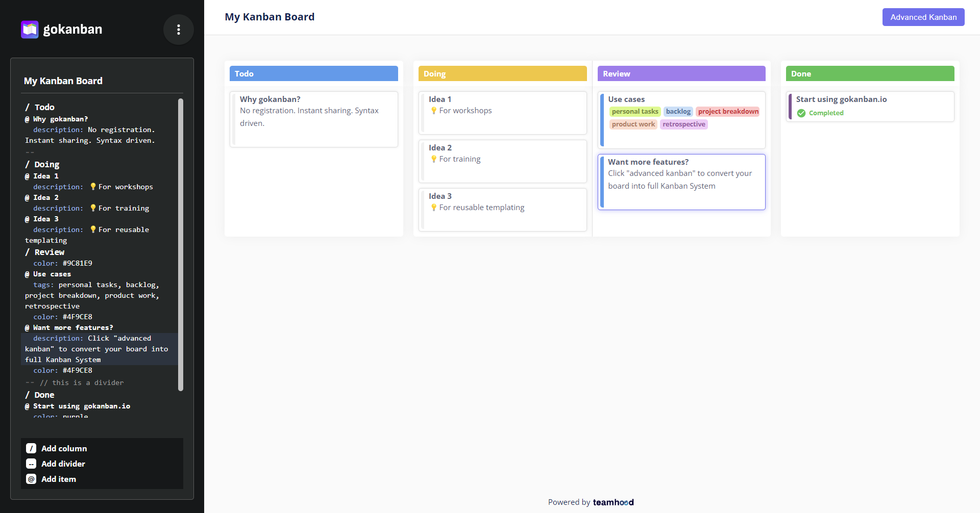980x513 pixels.
Task: Click '@ Idea 2' in the editor
Action: (x=42, y=197)
